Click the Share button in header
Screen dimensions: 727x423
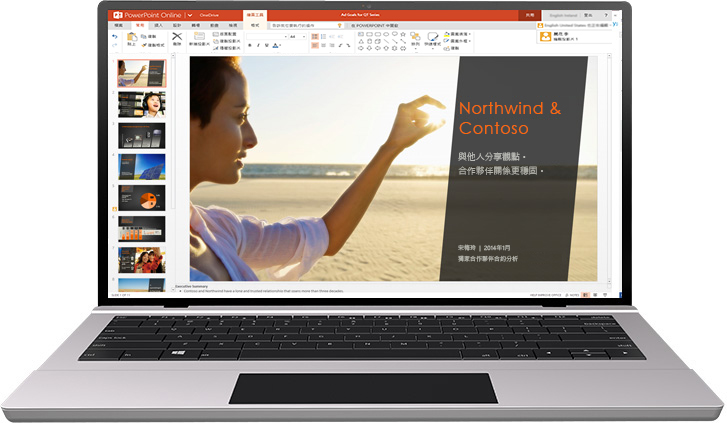pyautogui.click(x=530, y=15)
